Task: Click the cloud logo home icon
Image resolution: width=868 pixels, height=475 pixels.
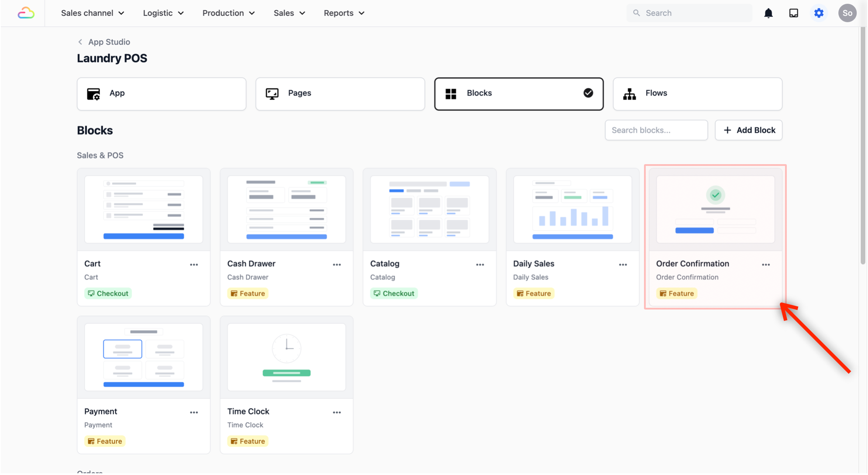Action: (x=26, y=13)
